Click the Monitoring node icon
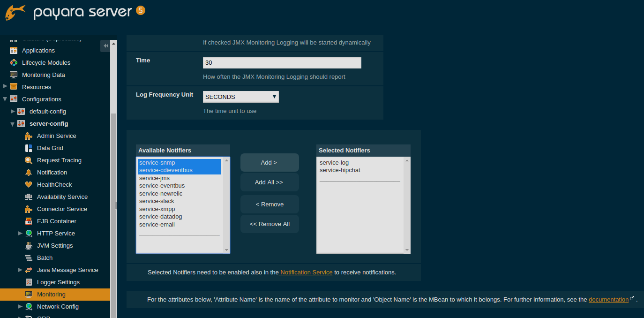 (x=29, y=295)
